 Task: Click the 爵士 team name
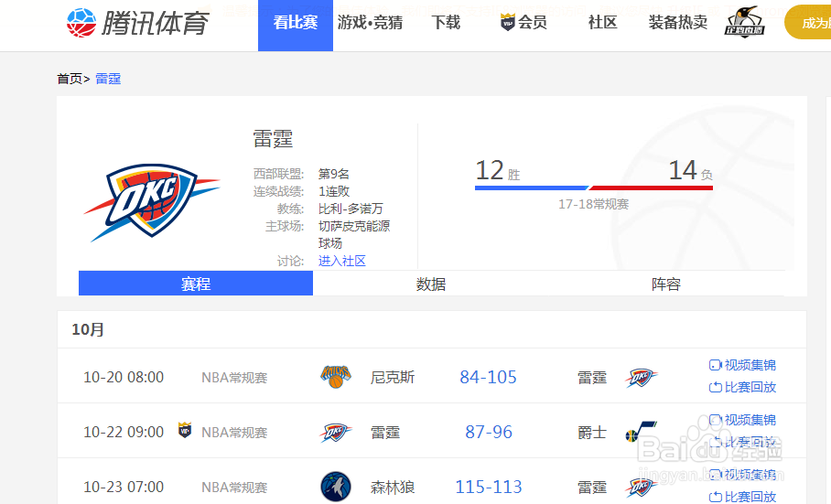click(592, 433)
